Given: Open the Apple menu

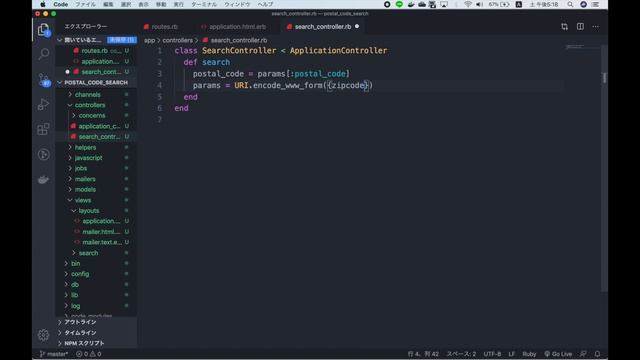Looking at the screenshot, I should coord(42,4).
